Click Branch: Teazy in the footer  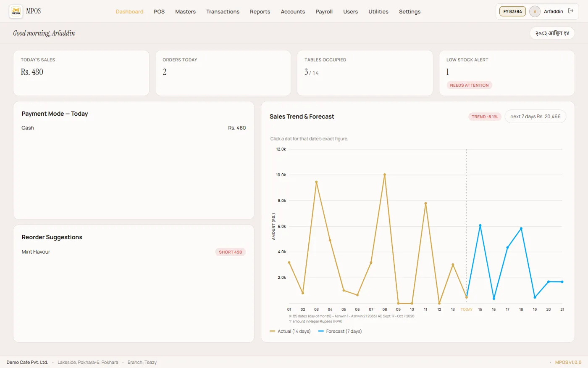click(142, 362)
